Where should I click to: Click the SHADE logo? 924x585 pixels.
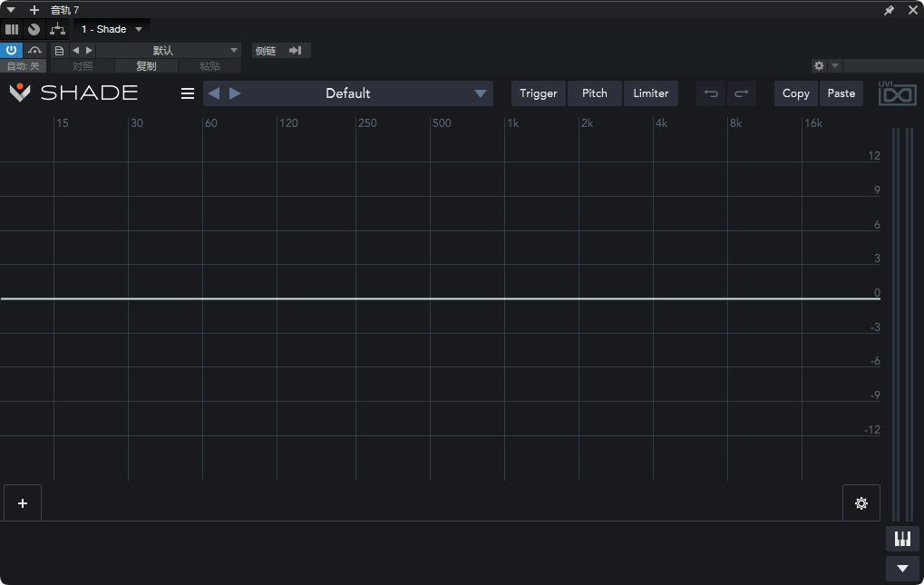(x=73, y=93)
